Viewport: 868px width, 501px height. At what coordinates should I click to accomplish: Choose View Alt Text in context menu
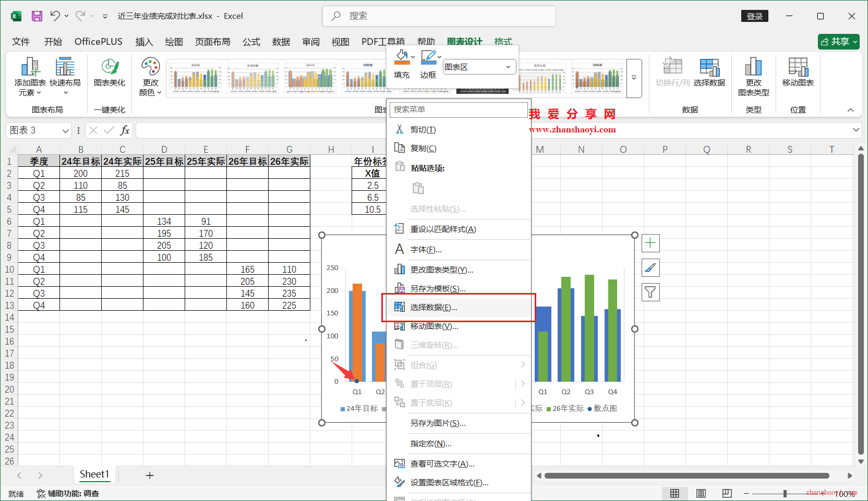[459, 463]
